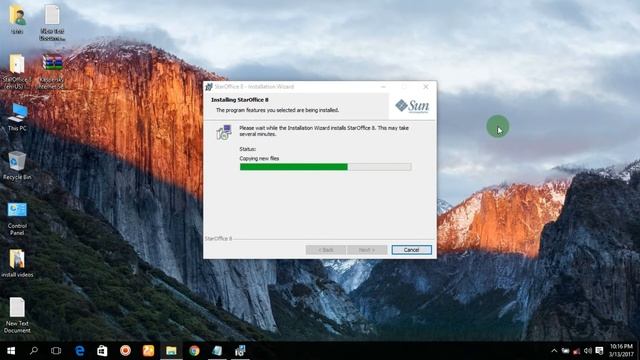The image size is (640, 360).
Task: Click the red screen recorder taskbar icon
Action: click(x=125, y=351)
